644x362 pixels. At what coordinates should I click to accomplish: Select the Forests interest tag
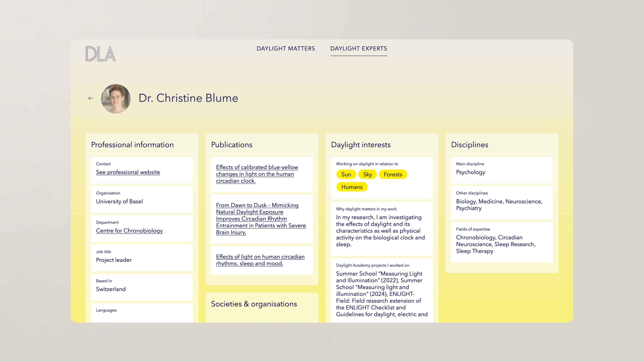[393, 174]
